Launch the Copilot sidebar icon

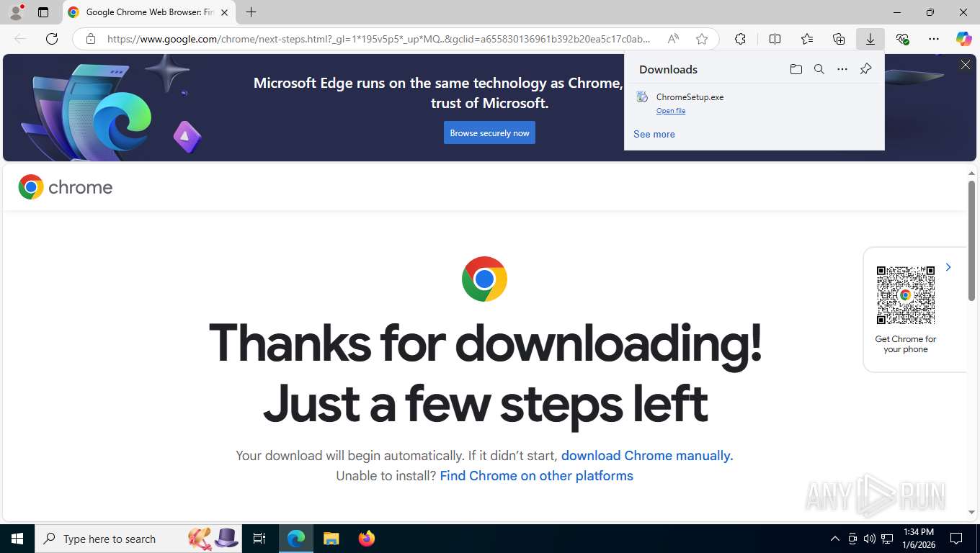(964, 39)
